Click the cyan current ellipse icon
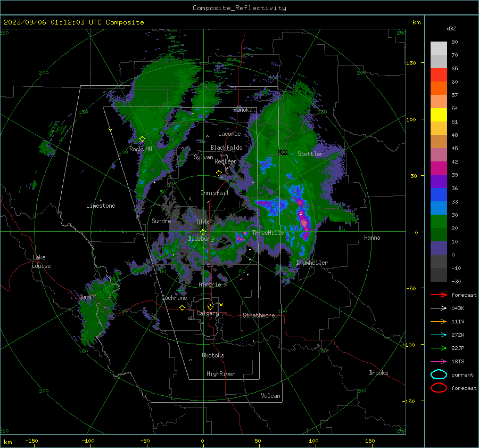This screenshot has height=448, width=479. click(x=439, y=374)
